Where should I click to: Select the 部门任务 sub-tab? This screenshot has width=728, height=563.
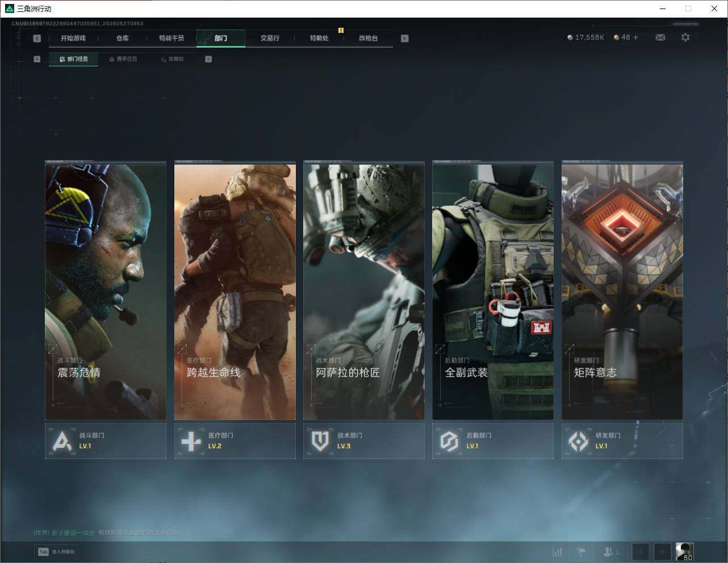click(74, 59)
